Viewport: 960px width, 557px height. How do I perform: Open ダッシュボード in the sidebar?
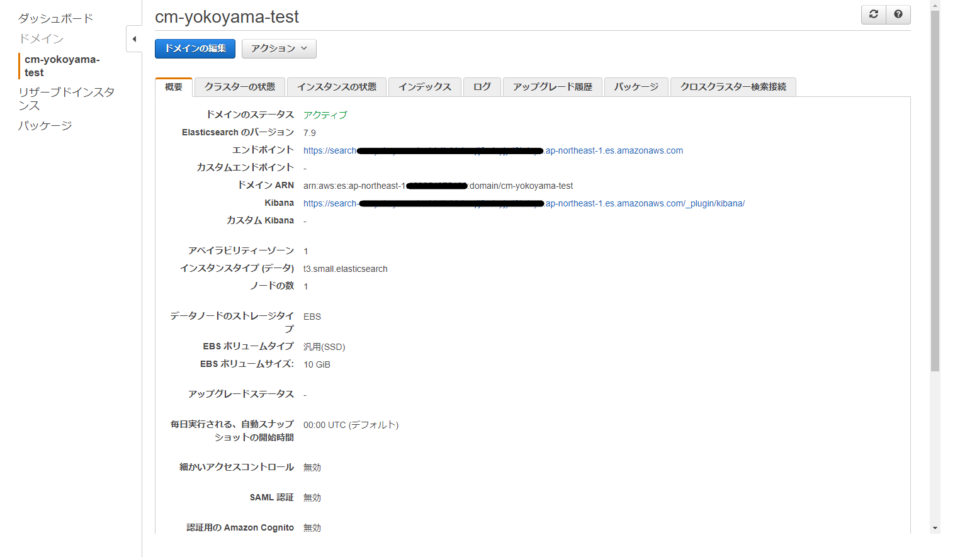click(x=56, y=18)
